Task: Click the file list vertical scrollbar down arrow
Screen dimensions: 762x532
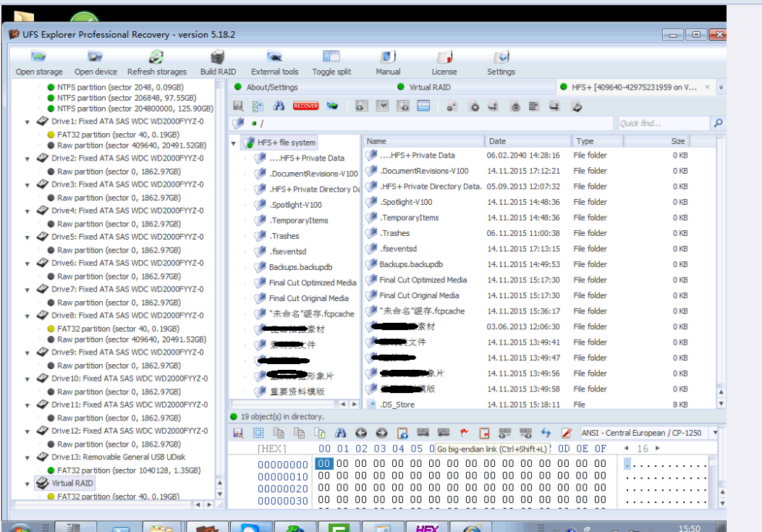Action: coord(721,404)
